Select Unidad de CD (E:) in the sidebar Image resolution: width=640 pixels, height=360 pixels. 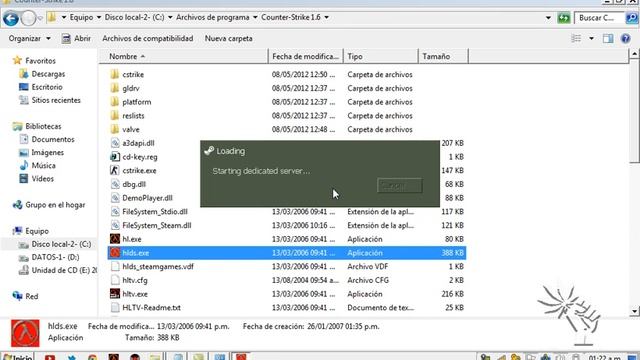point(64,270)
